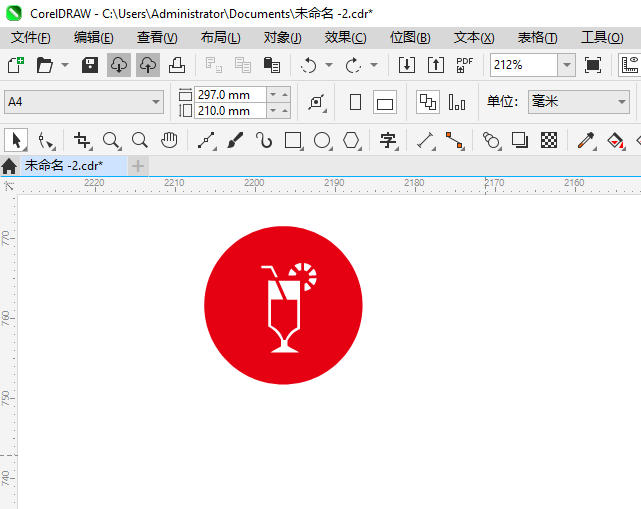
Task: Open the 查看(V) menu
Action: (x=157, y=38)
